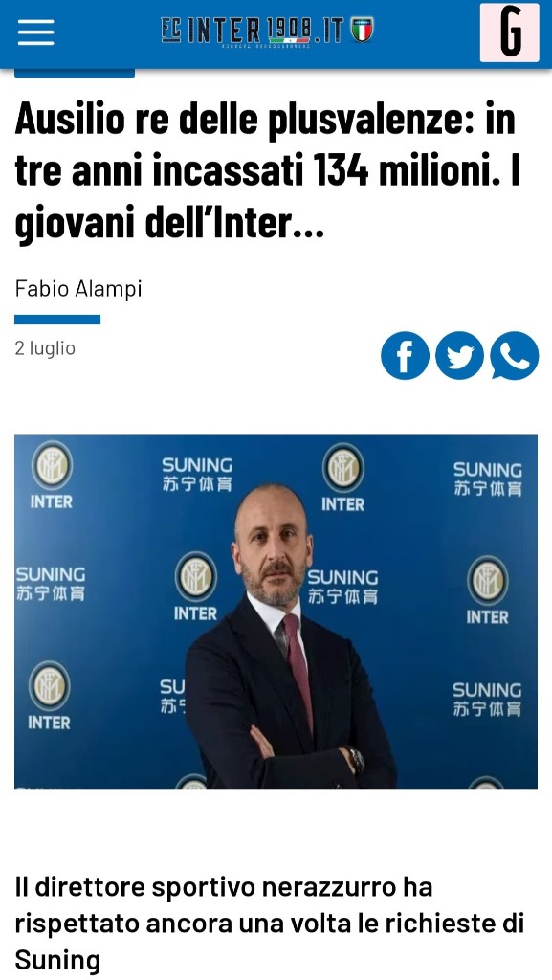Open author Fabio Alampi's page
552x980 pixels.
coord(78,289)
